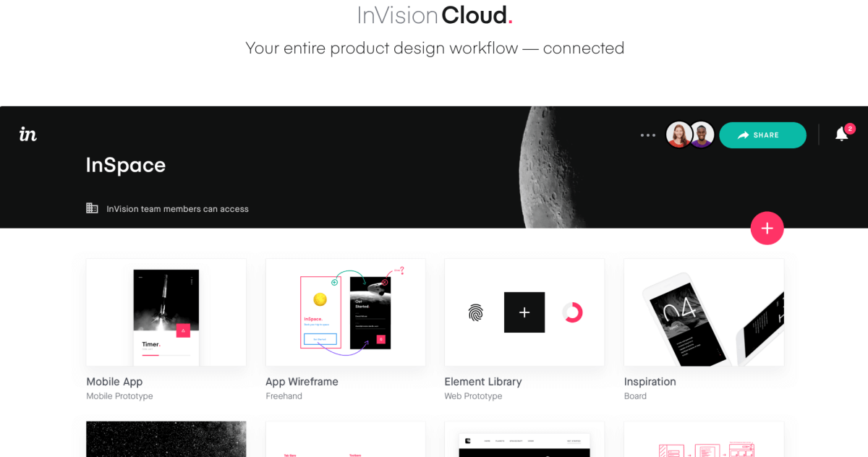Click the man's avatar beside Share
868x457 pixels.
point(702,134)
